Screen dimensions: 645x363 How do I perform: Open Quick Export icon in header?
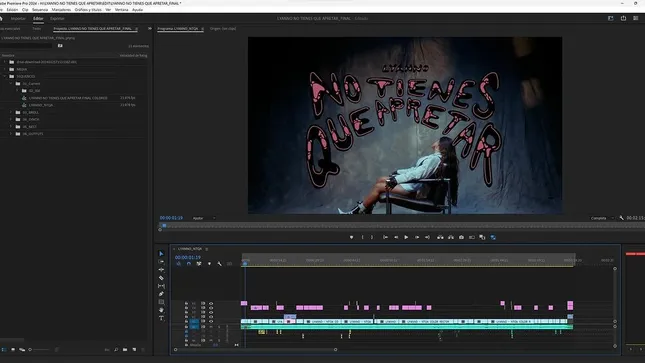(x=623, y=18)
